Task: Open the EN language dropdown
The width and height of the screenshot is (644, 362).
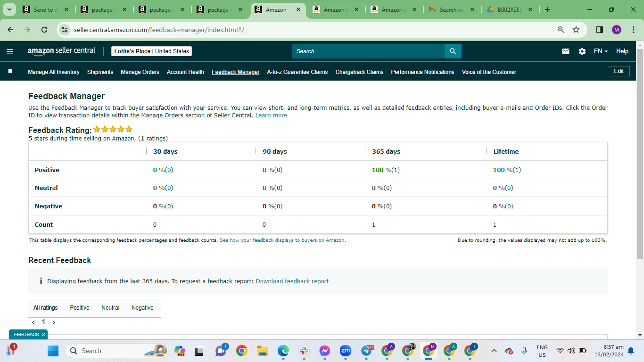Action: (601, 51)
